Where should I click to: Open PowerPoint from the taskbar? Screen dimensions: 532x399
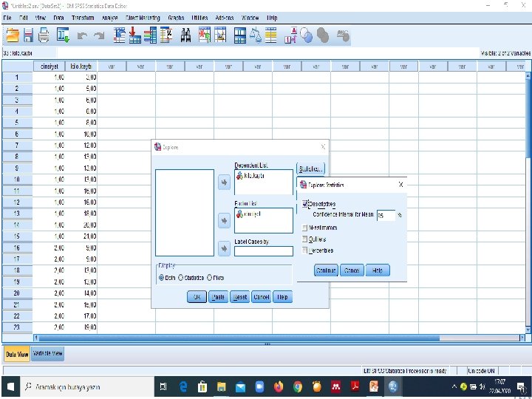[374, 386]
